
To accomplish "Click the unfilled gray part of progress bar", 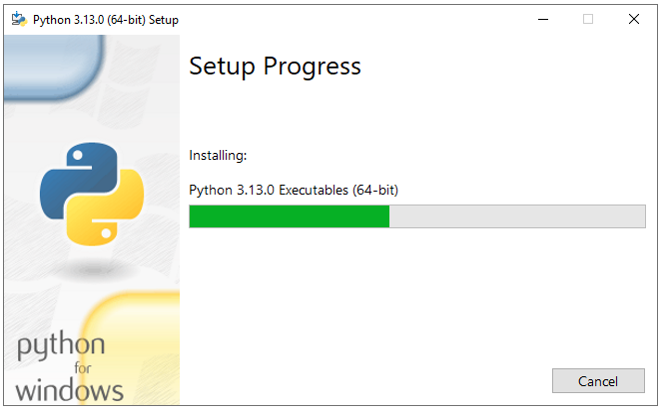I will click(516, 217).
